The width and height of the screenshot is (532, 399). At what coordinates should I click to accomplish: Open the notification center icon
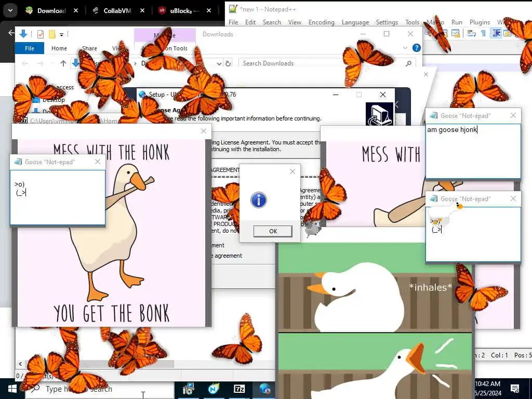pyautogui.click(x=515, y=389)
